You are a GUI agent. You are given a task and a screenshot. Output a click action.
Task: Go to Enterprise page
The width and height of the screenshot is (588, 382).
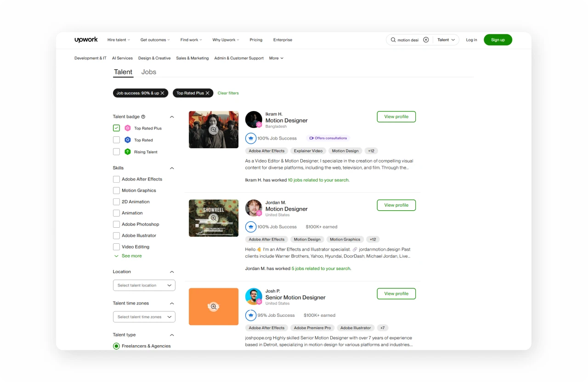(x=283, y=40)
